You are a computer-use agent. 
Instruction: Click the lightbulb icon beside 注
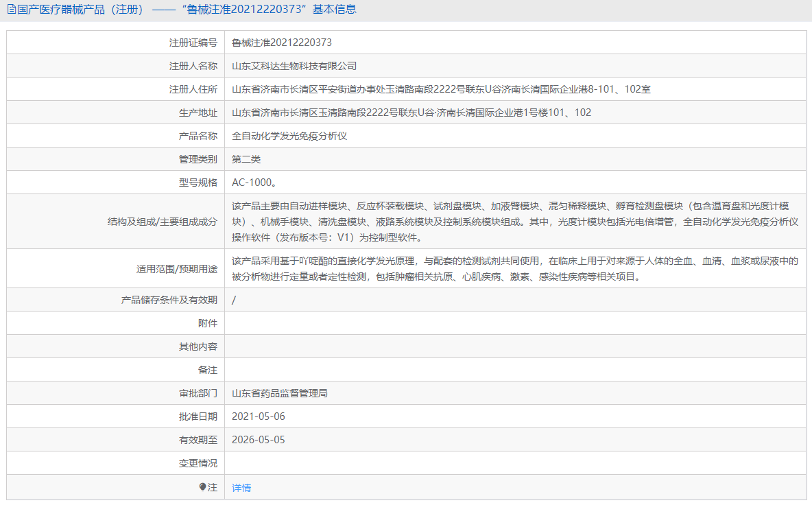(x=201, y=487)
